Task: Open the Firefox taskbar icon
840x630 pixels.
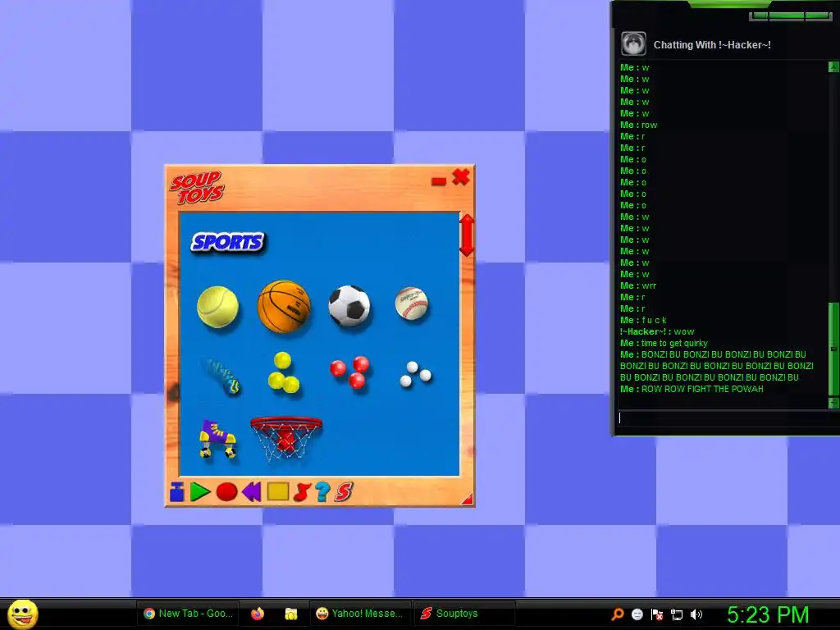Action: click(258, 614)
